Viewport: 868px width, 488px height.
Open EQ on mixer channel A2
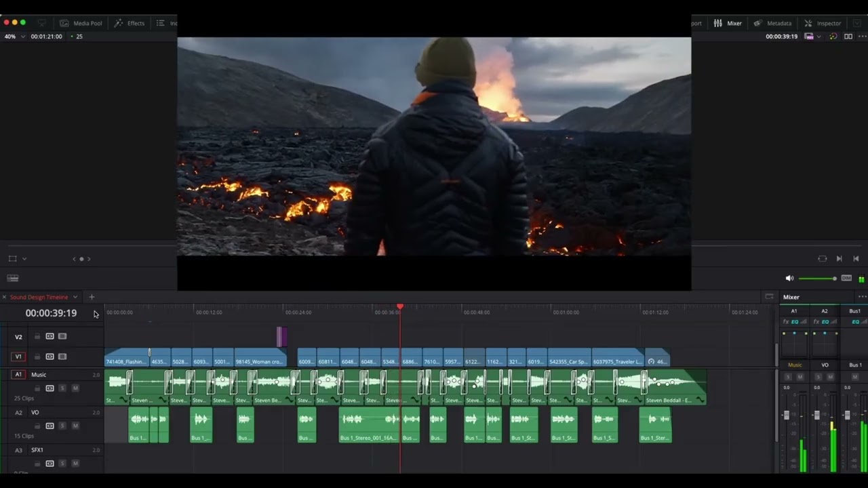[x=825, y=321]
